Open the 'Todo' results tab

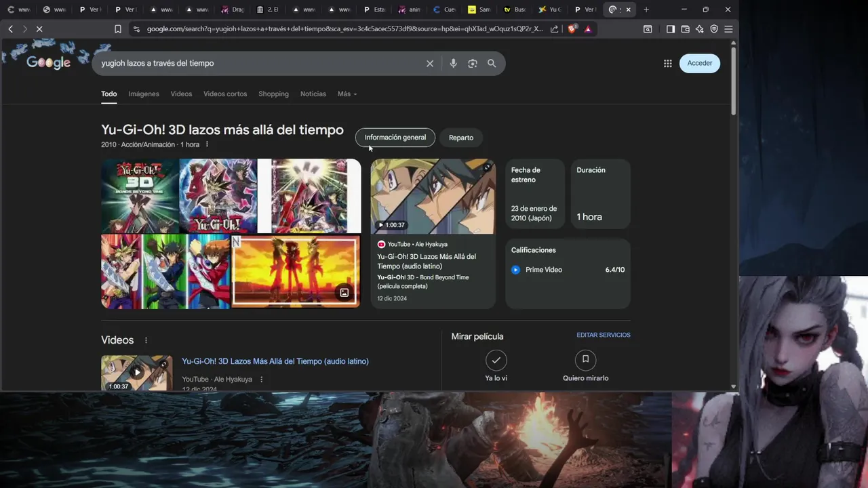109,94
